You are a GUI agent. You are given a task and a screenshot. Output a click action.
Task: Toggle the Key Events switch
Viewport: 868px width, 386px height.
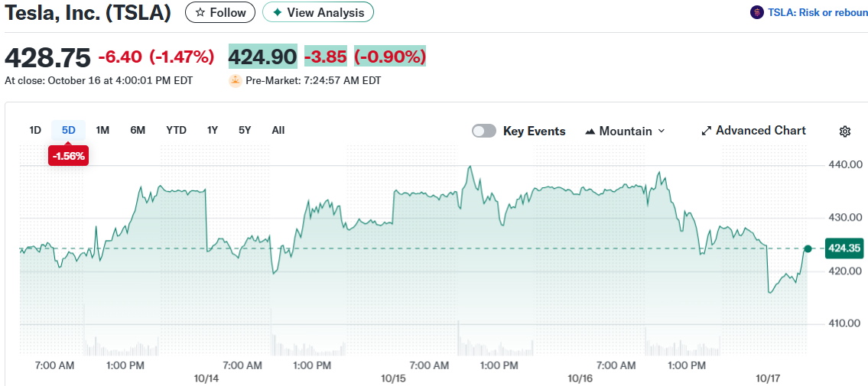484,131
